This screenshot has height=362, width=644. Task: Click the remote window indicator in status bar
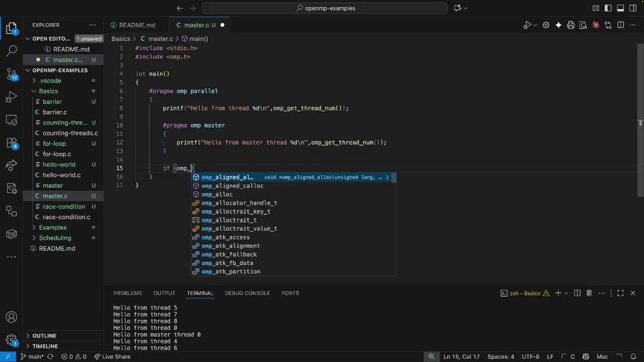pyautogui.click(x=8, y=357)
